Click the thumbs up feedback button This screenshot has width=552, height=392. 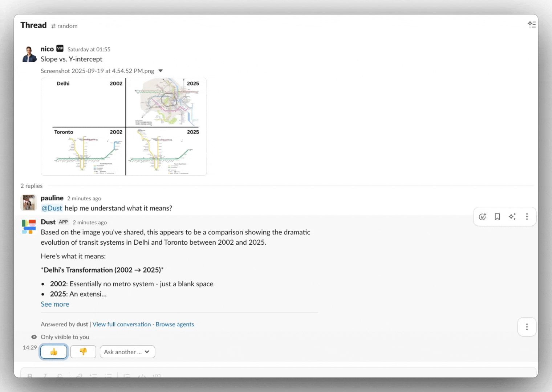(x=54, y=352)
